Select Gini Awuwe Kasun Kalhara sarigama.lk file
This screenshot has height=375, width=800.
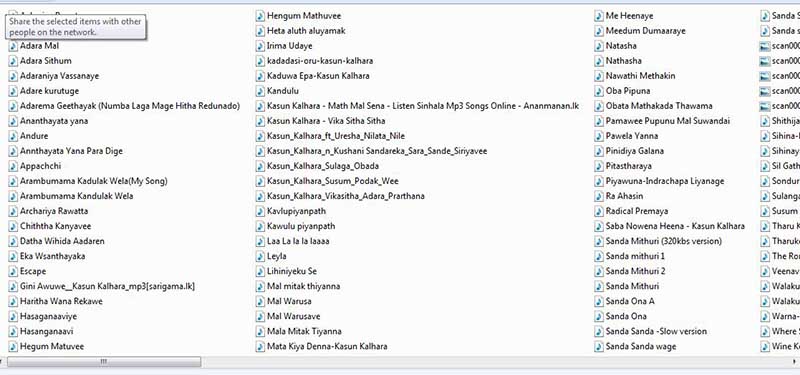(107, 286)
